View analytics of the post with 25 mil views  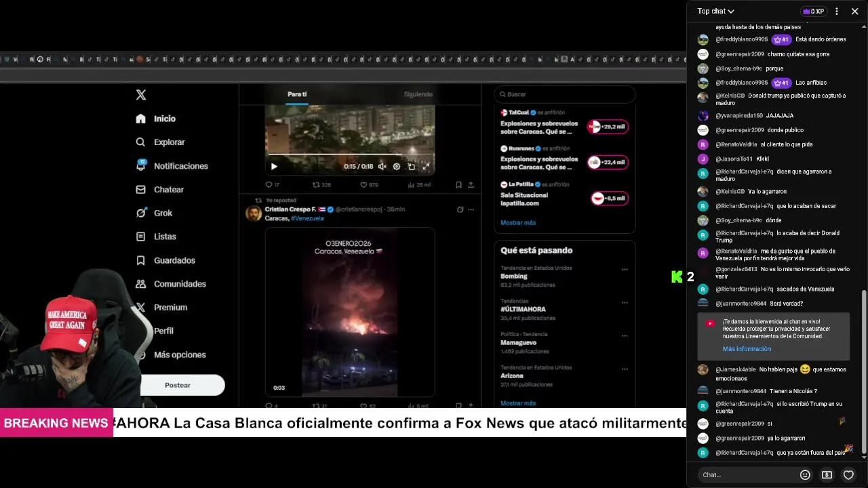pos(419,184)
